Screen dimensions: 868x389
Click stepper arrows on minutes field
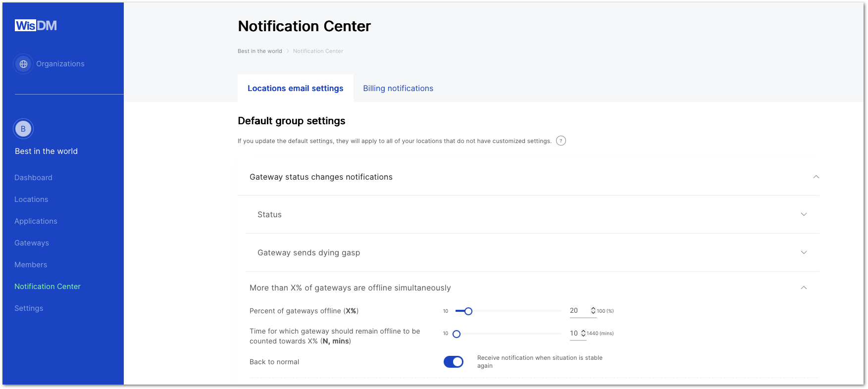[583, 333]
